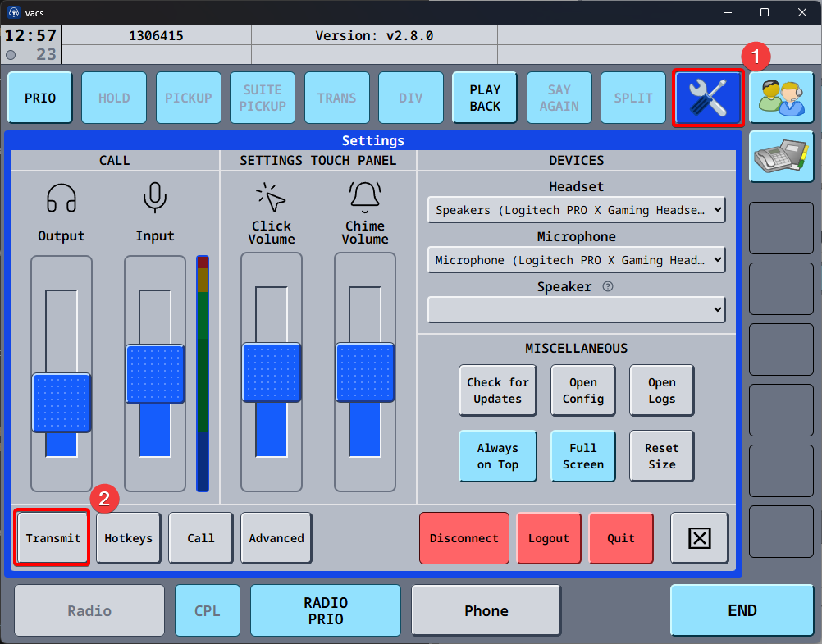The image size is (822, 644).
Task: Toggle Full Screen mode
Action: tap(583, 456)
